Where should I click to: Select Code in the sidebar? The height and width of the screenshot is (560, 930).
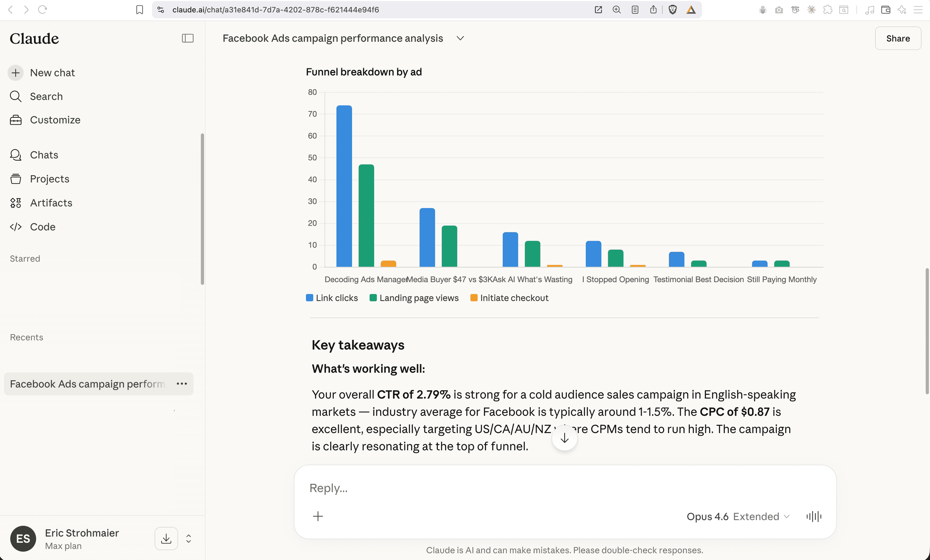(x=42, y=227)
